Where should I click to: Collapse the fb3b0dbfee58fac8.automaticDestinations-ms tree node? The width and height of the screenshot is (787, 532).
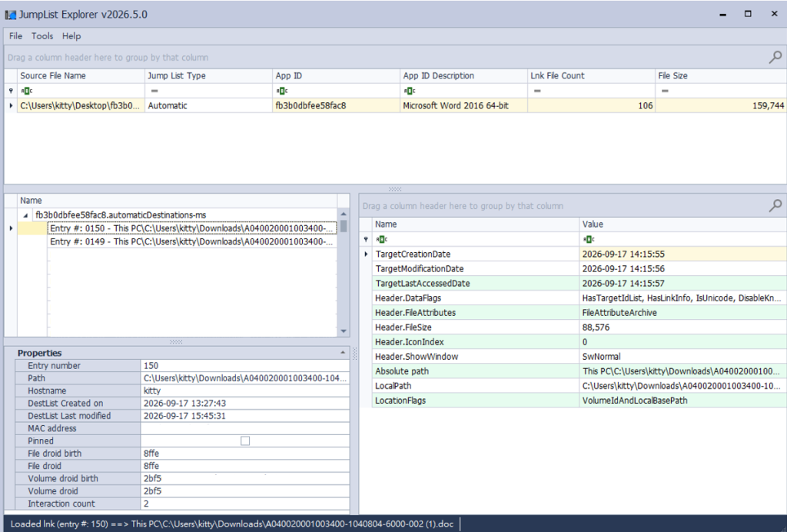click(x=25, y=215)
